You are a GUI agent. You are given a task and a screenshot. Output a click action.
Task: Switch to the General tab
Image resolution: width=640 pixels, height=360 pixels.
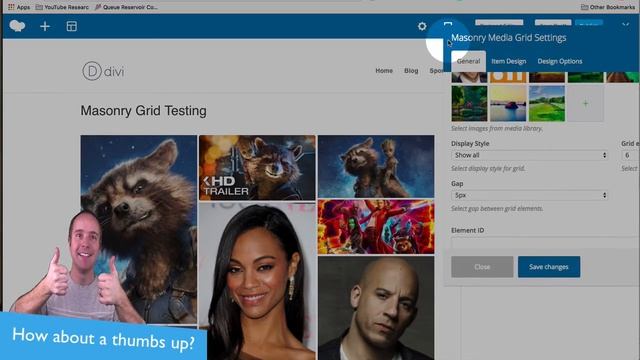468,61
